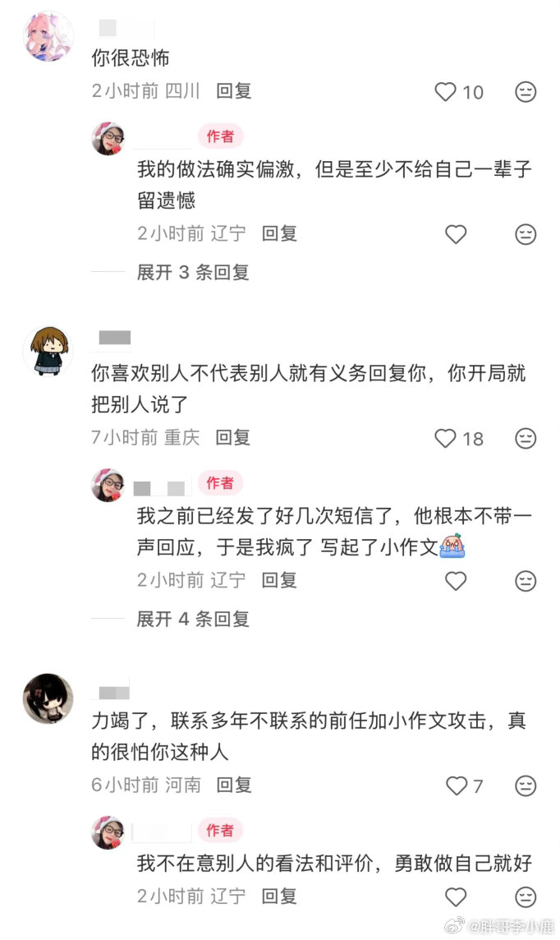Reply to the Sichuan comment '你很恐怖'

coord(233,91)
